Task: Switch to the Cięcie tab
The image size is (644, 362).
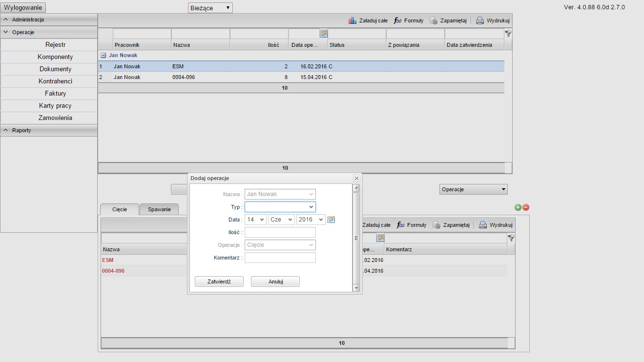Action: pyautogui.click(x=120, y=209)
